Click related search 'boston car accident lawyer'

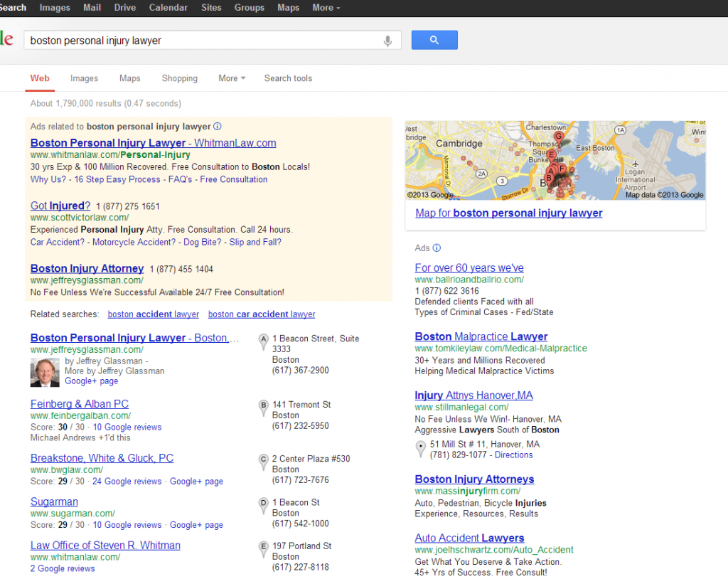point(262,314)
